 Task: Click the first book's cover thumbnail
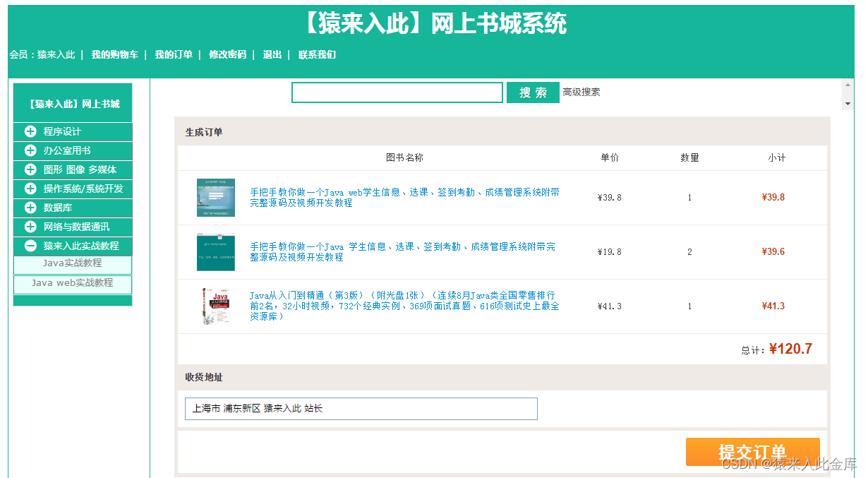coord(215,196)
